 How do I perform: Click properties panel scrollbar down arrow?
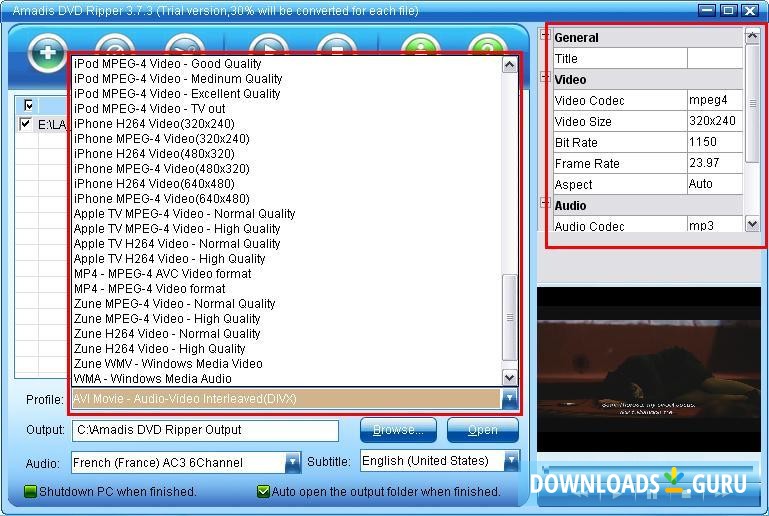[x=752, y=224]
